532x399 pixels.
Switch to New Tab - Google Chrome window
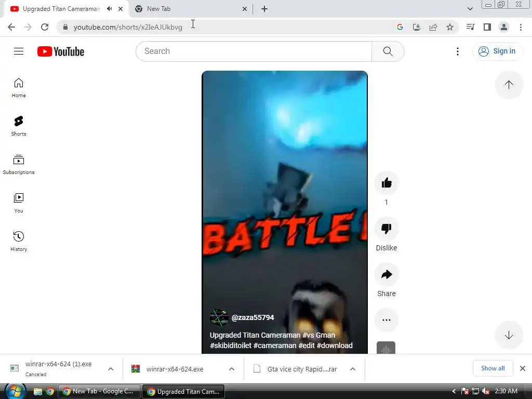99,391
